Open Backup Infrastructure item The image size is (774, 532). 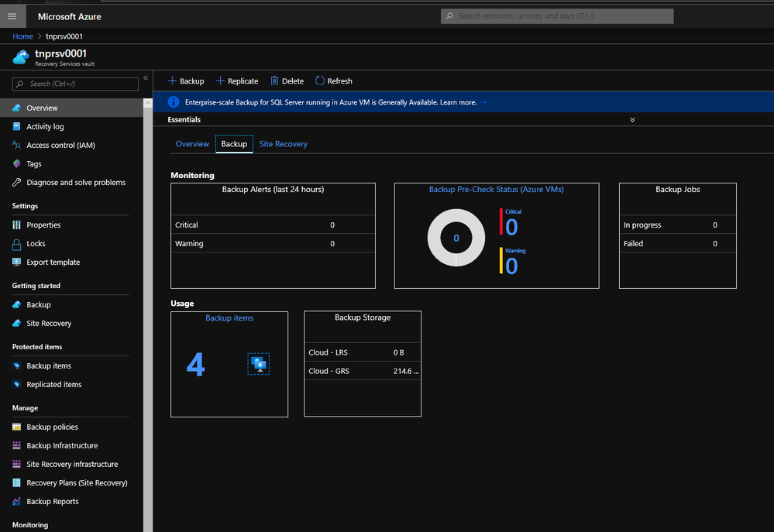[x=62, y=446]
